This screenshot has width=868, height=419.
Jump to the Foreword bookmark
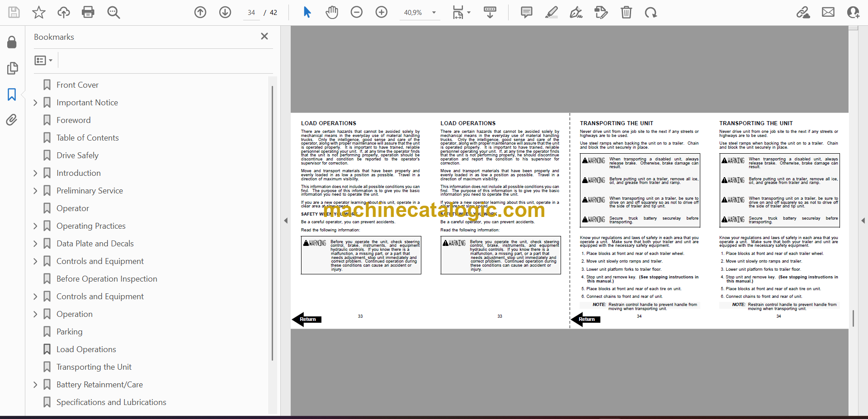(73, 120)
